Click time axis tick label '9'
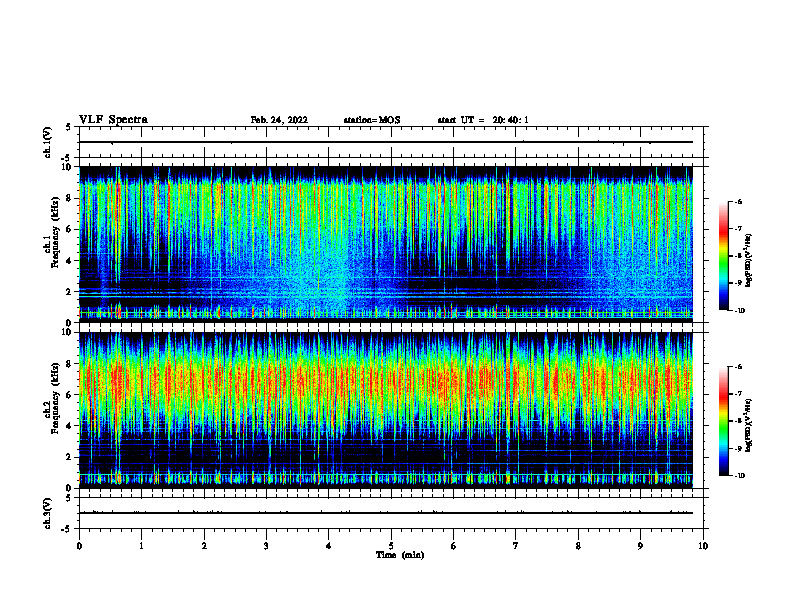Image resolution: width=792 pixels, height=612 pixels. (640, 546)
